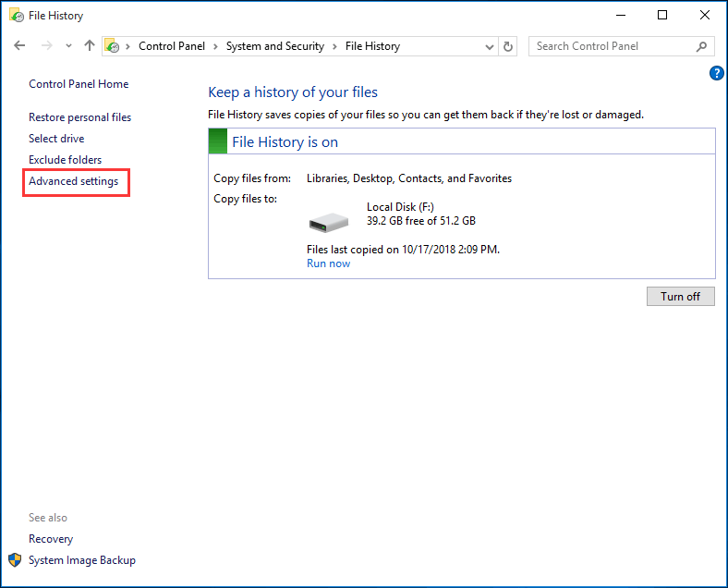This screenshot has width=728, height=588.
Task: Click the forward navigation arrow
Action: click(x=46, y=46)
